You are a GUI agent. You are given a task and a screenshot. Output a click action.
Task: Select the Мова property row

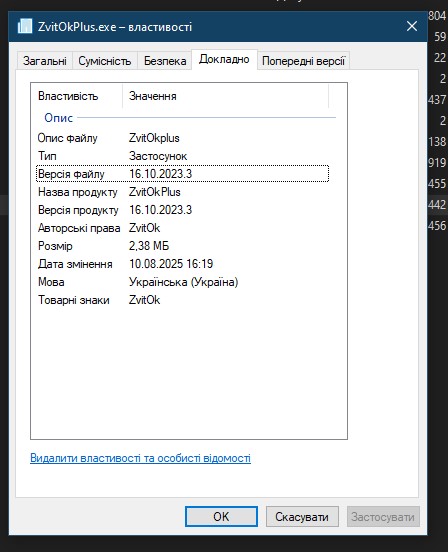coord(182,282)
